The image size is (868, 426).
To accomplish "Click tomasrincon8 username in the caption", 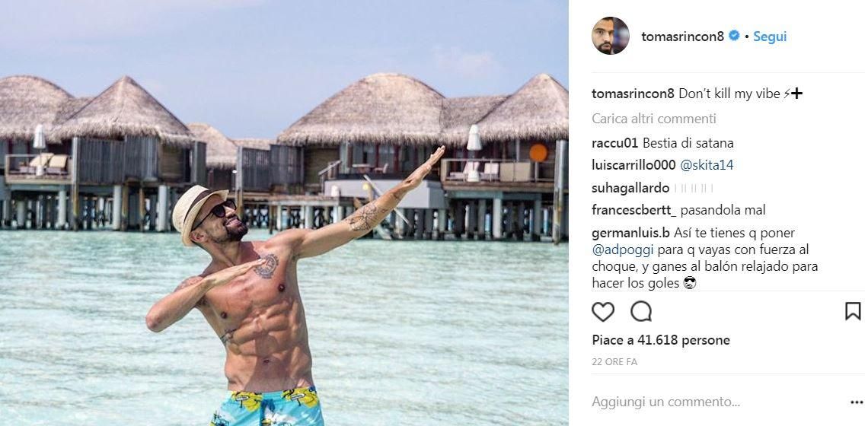I will pyautogui.click(x=633, y=94).
